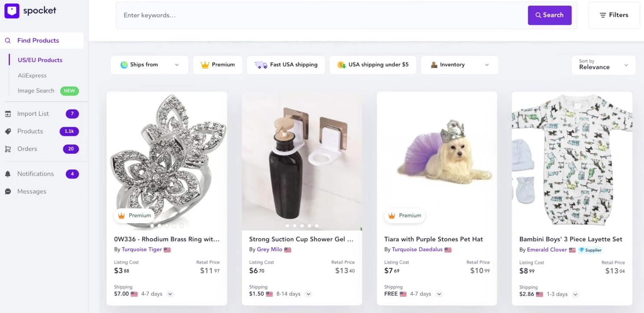Viewport: 644px width, 313px height.
Task: Click the Import List sidebar icon
Action: tap(8, 114)
